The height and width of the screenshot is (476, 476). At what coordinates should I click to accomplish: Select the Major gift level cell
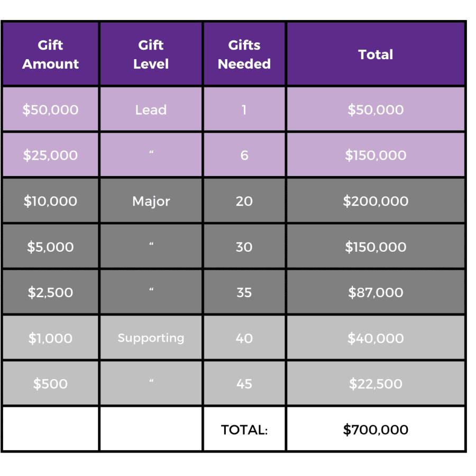click(151, 201)
